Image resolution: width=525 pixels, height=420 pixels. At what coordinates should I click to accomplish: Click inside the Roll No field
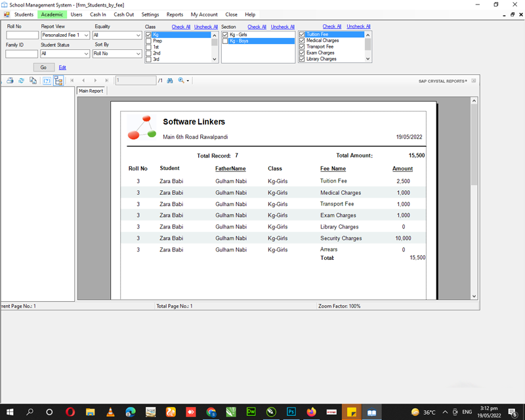coord(22,35)
